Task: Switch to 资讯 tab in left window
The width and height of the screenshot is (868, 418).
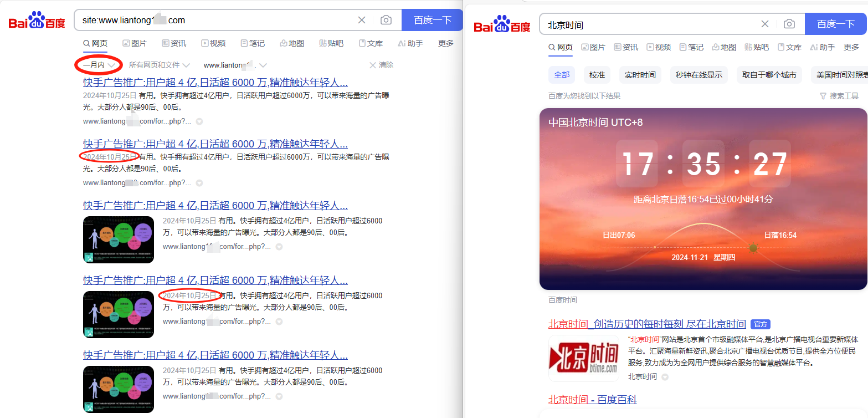Action: click(x=174, y=43)
